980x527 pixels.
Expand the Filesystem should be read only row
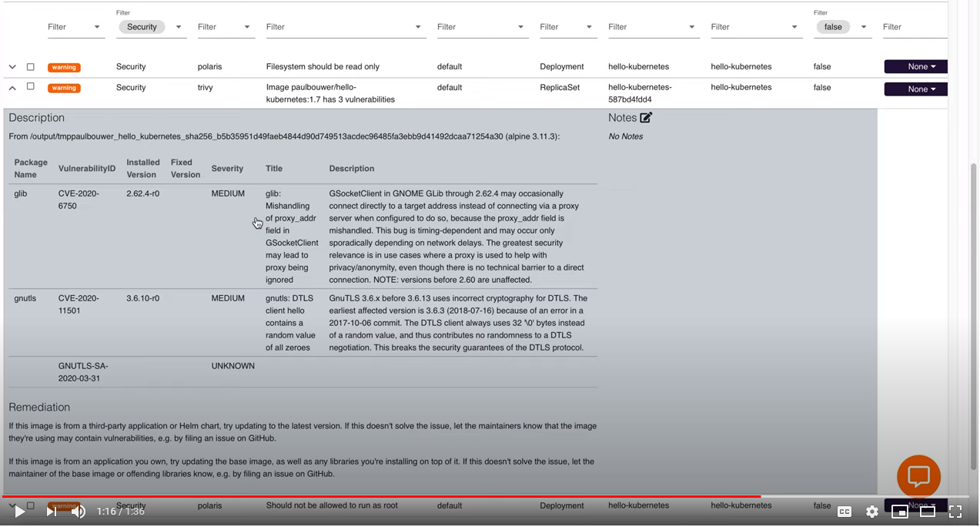click(12, 67)
